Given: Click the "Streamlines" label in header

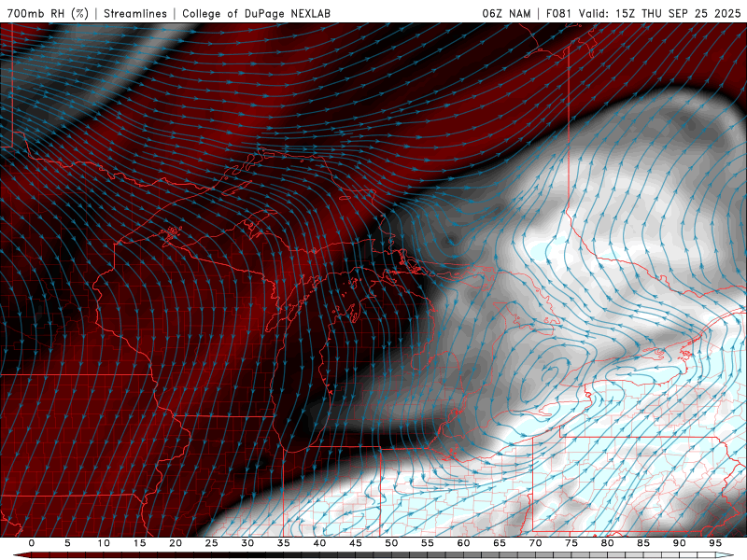Looking at the screenshot, I should (135, 13).
